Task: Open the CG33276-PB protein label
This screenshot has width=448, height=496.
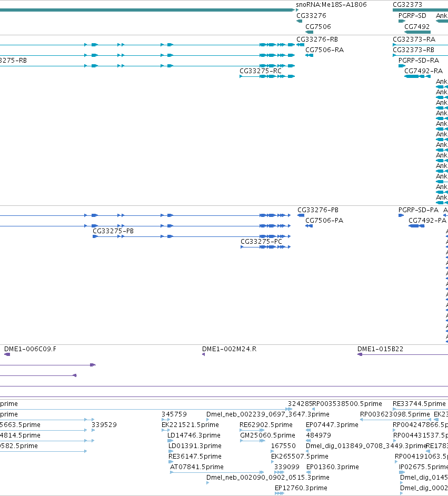Action: 318,210
